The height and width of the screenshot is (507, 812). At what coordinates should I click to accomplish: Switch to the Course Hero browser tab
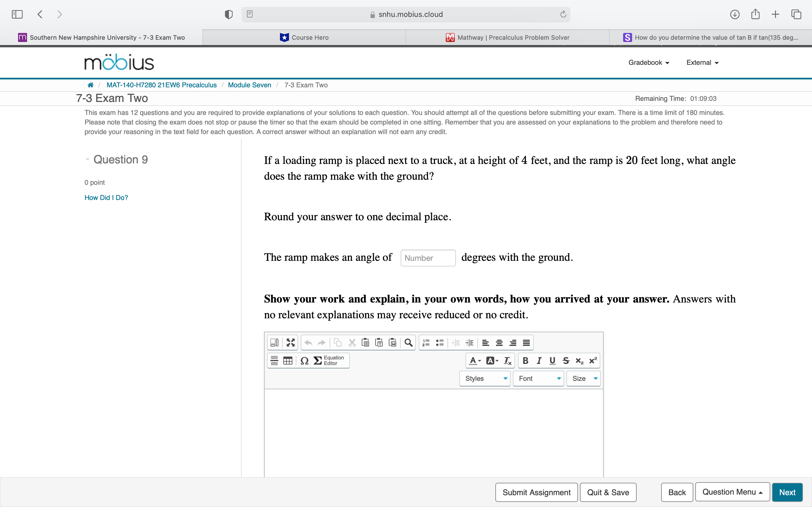click(x=304, y=37)
